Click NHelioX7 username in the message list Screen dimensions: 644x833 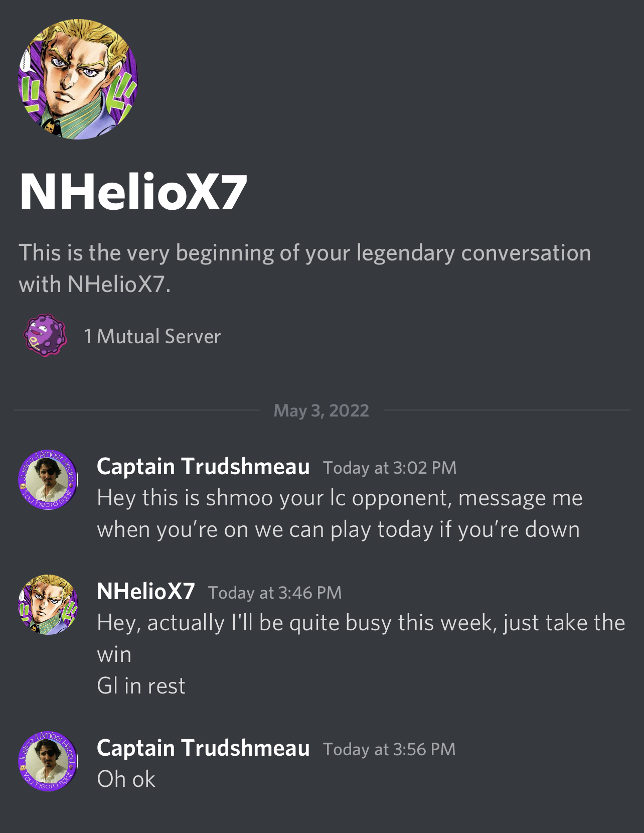145,591
